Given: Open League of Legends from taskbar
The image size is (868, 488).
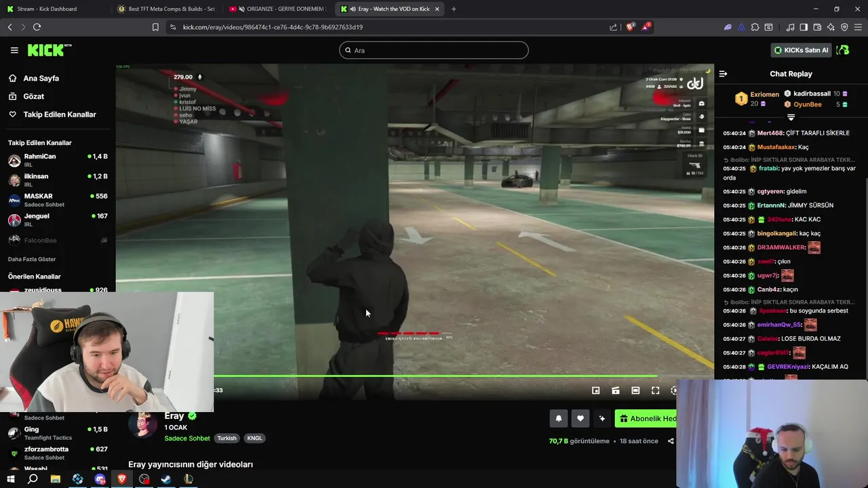Looking at the screenshot, I should pos(189,479).
